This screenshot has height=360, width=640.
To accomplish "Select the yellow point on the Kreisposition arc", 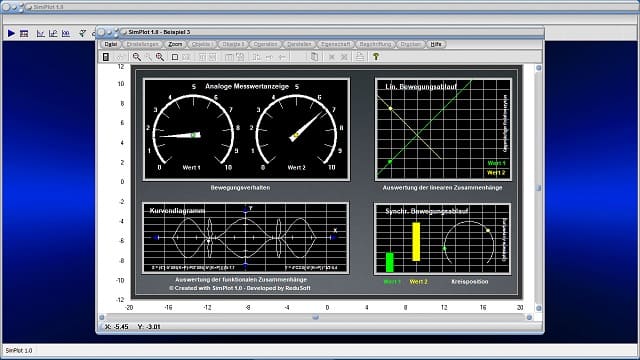I will 488,231.
